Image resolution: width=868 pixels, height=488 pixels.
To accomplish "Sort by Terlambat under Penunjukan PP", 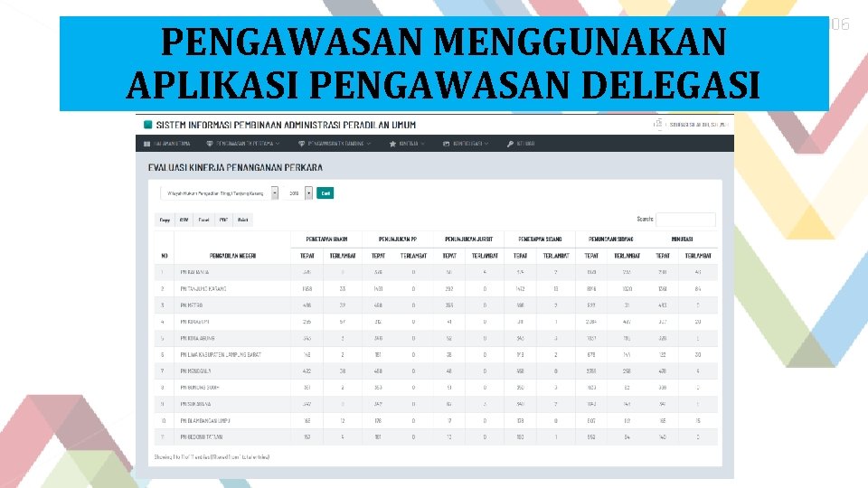I will tap(413, 256).
